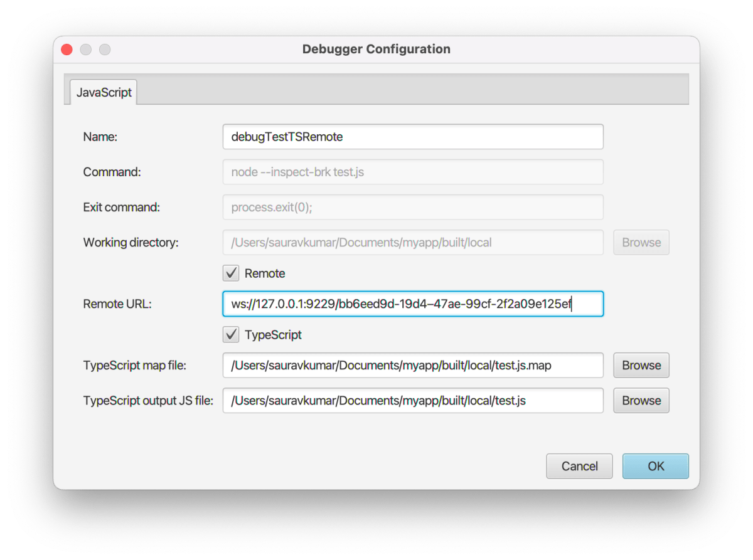The image size is (753, 560).
Task: Click the Exit command: label
Action: pyautogui.click(x=122, y=207)
